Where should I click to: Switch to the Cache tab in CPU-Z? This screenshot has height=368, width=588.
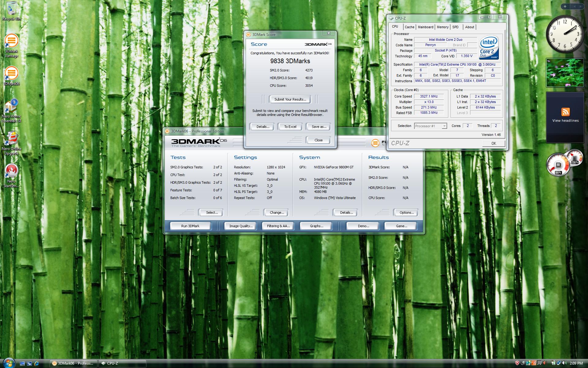(409, 27)
